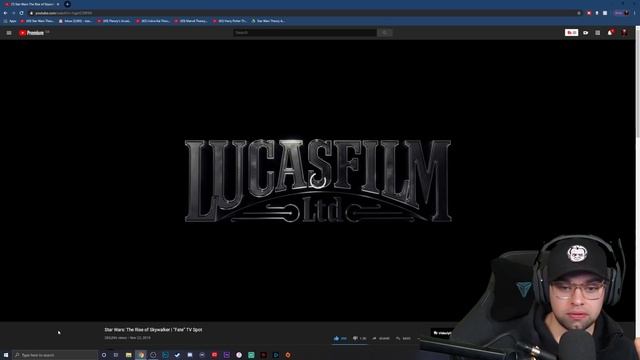Open the Windows Start menu

click(6, 355)
